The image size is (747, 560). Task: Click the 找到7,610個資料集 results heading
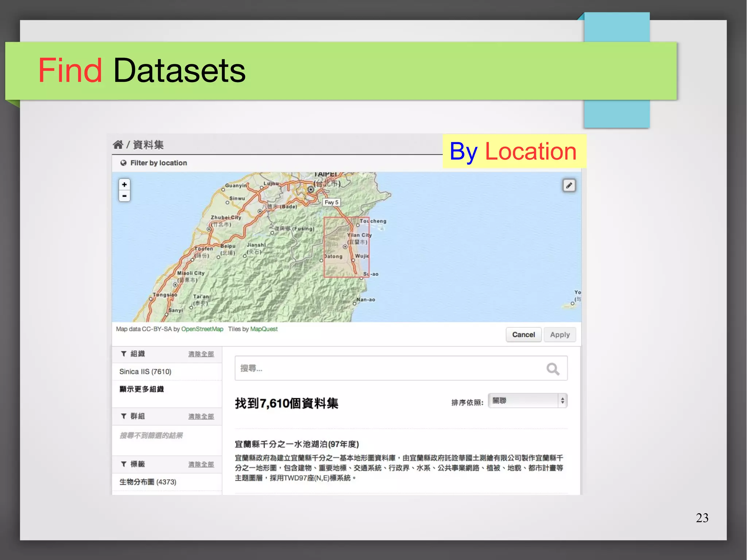tap(287, 403)
